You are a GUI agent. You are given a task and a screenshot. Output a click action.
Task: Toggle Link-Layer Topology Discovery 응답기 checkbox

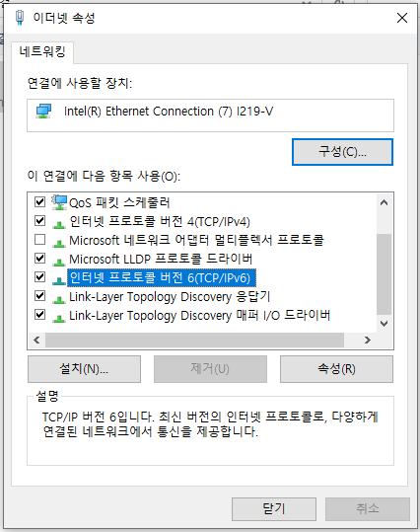(40, 296)
